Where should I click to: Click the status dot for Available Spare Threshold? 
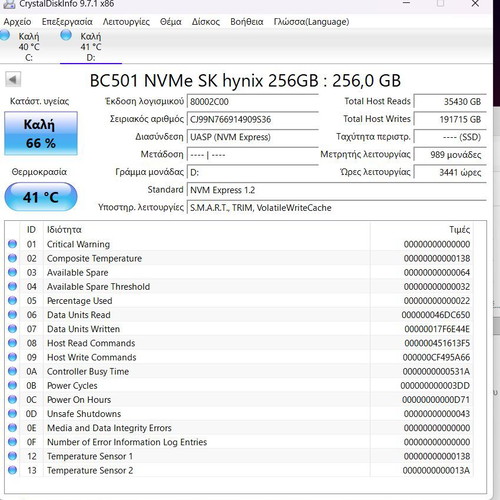pos(12,286)
